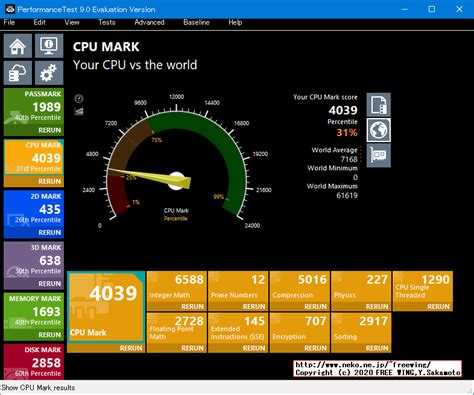The image size is (474, 395).
Task: Rerun the Physics test
Action: [x=377, y=307]
